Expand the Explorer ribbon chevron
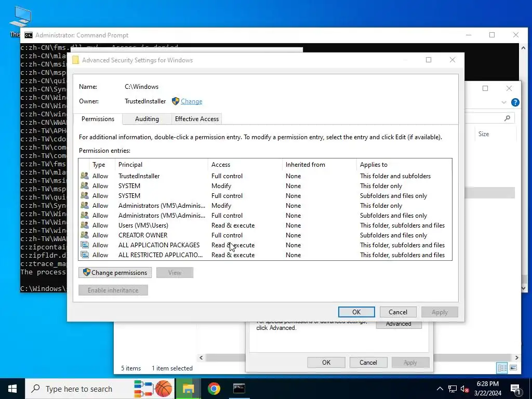This screenshot has width=532, height=399. tap(504, 102)
